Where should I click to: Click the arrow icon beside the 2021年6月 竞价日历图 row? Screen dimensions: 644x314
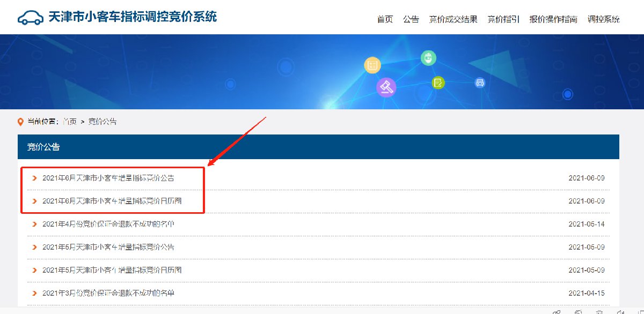34,201
